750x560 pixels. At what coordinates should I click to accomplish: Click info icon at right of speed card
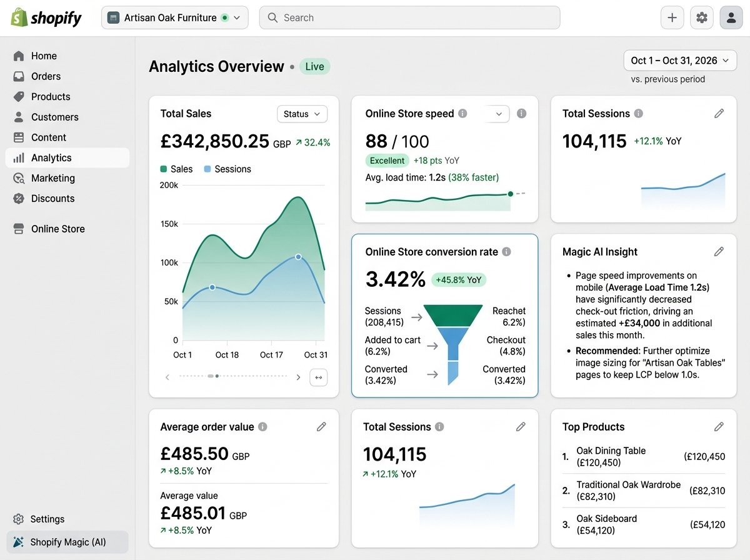(522, 114)
